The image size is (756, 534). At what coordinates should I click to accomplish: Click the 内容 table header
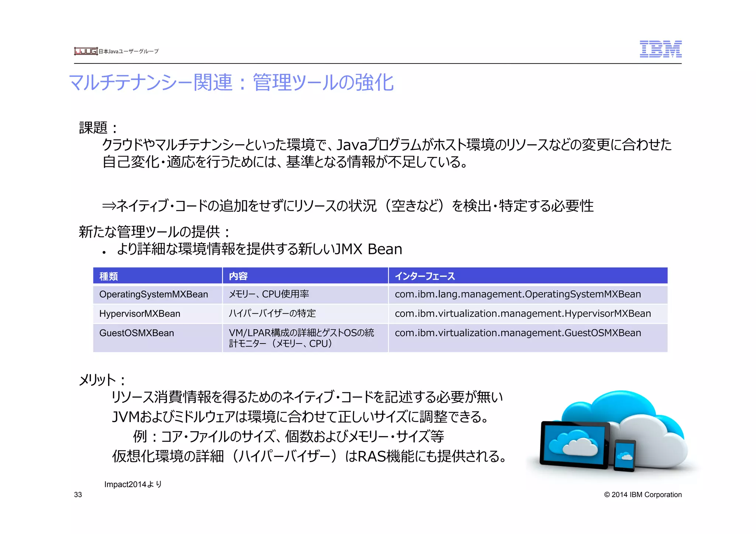pos(305,276)
